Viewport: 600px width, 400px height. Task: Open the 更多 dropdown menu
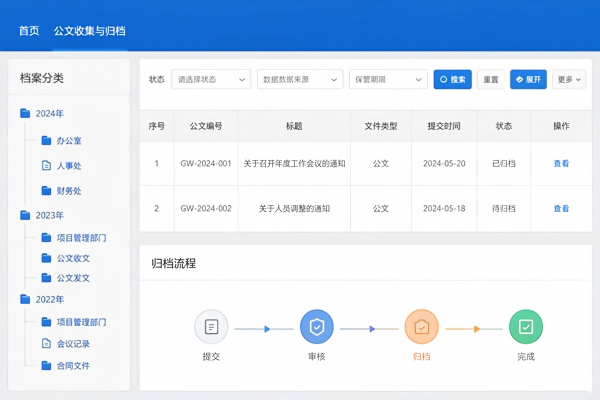(569, 79)
